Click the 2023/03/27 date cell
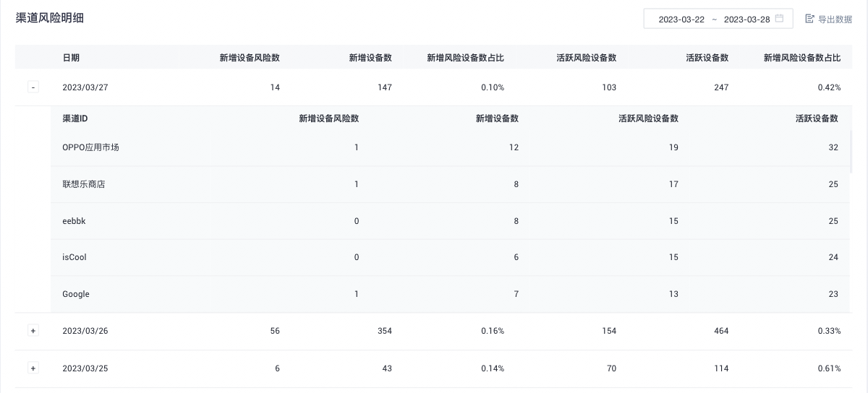This screenshot has height=393, width=868. click(x=85, y=87)
